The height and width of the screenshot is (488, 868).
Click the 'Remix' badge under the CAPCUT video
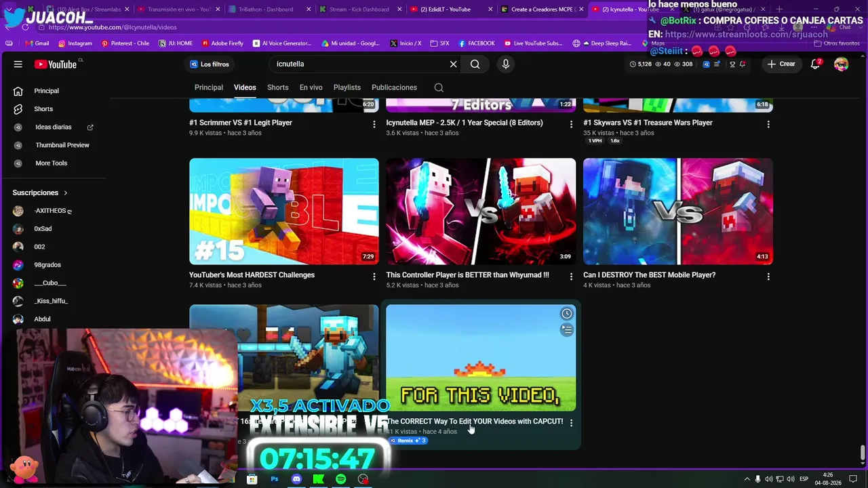click(408, 441)
